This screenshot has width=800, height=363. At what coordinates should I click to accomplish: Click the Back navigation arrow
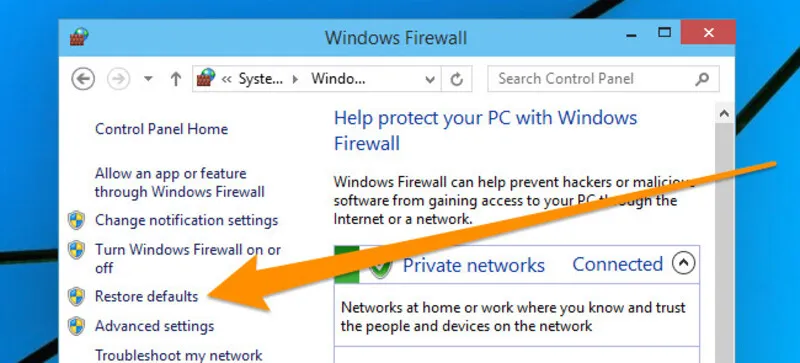coord(83,79)
